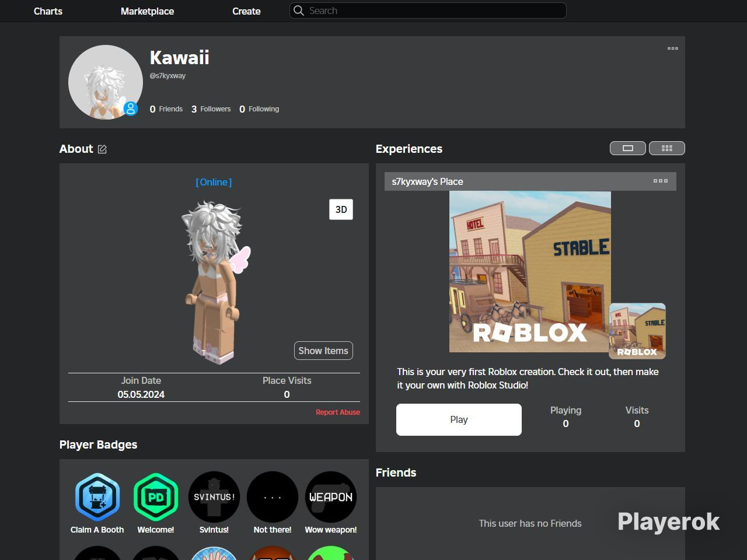The width and height of the screenshot is (747, 560).
Task: Open the Not there! badge icon
Action: coord(273,497)
